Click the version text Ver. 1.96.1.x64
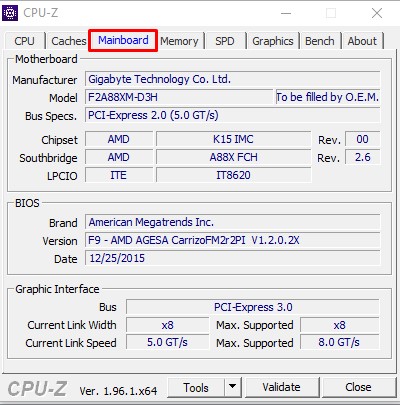This screenshot has width=400, height=405. tap(118, 391)
